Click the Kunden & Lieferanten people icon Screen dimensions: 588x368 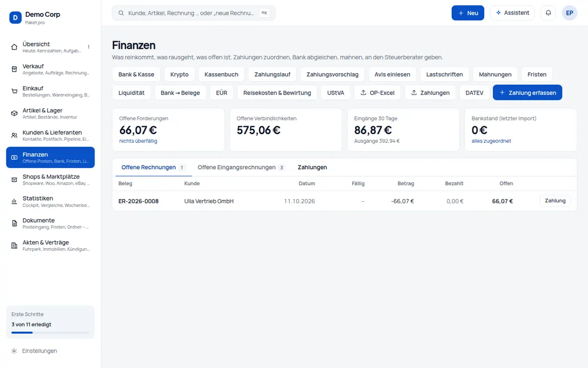click(14, 135)
